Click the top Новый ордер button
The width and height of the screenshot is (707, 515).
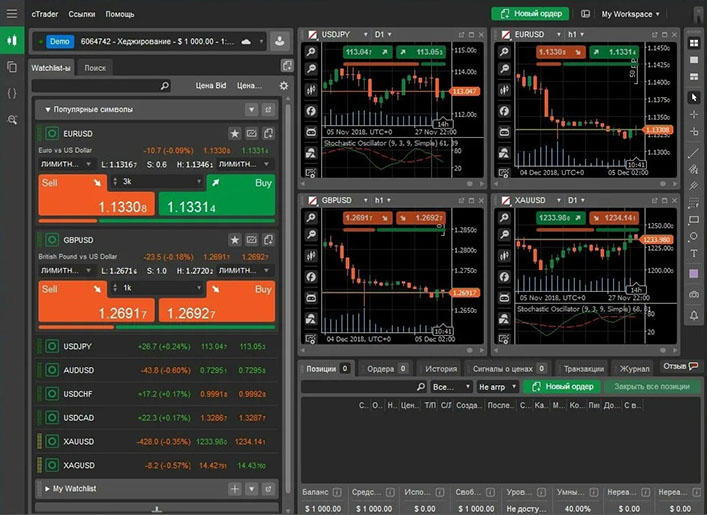(530, 14)
